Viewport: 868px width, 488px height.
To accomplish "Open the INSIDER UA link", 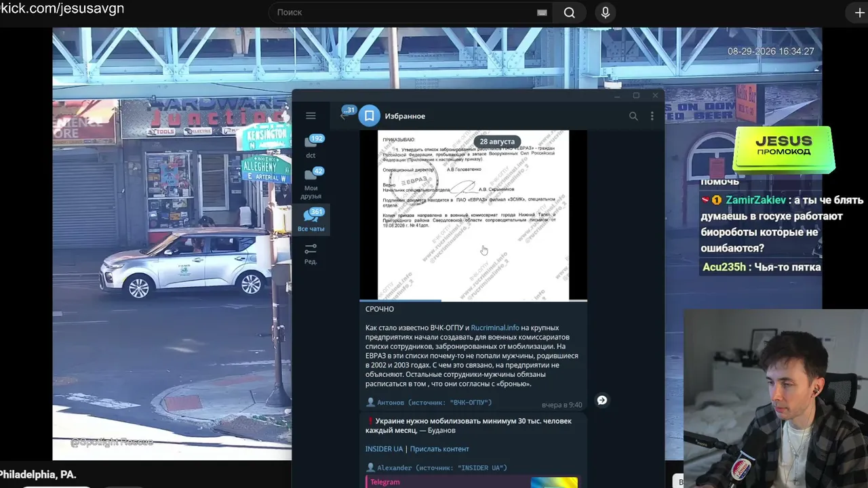I will coord(384,449).
